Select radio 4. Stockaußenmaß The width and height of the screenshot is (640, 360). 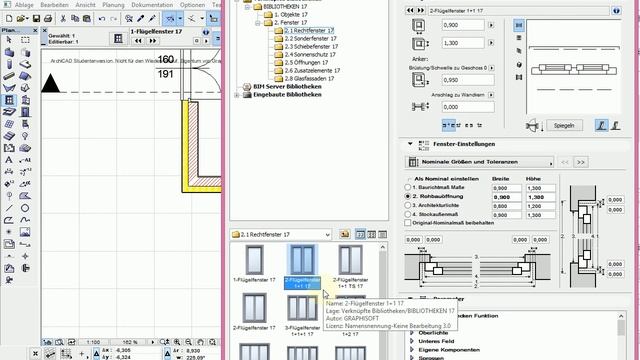[407, 214]
